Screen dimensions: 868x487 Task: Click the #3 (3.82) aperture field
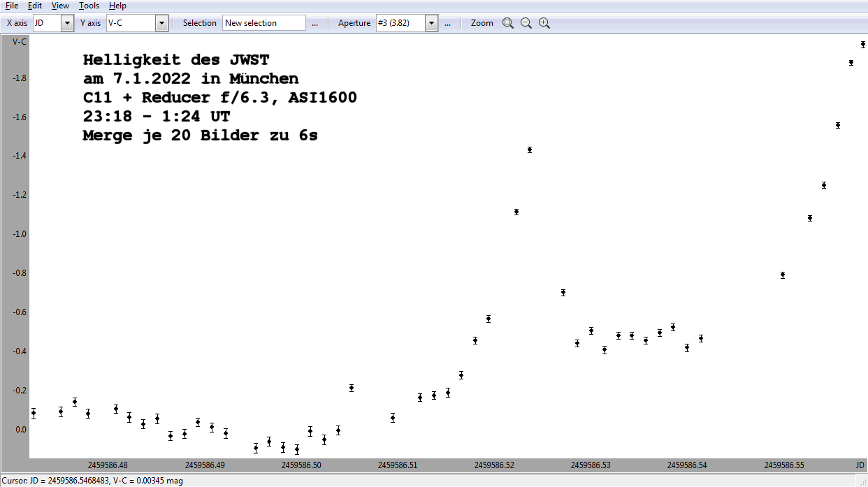point(400,23)
